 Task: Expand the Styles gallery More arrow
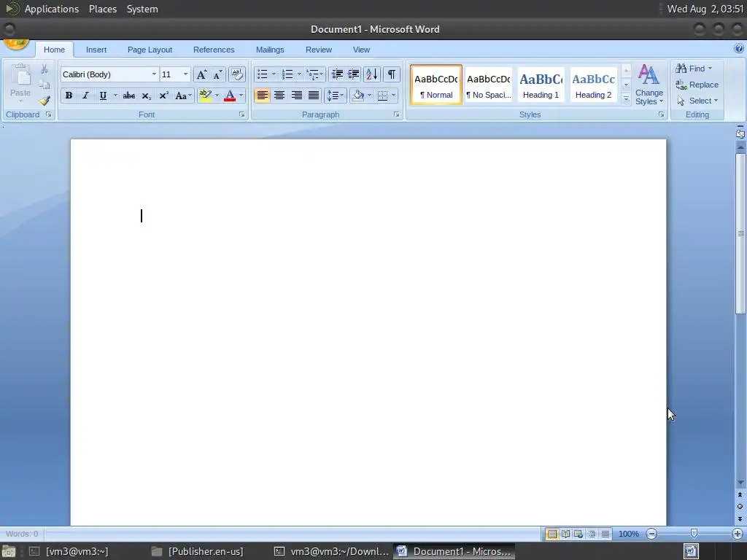(626, 99)
